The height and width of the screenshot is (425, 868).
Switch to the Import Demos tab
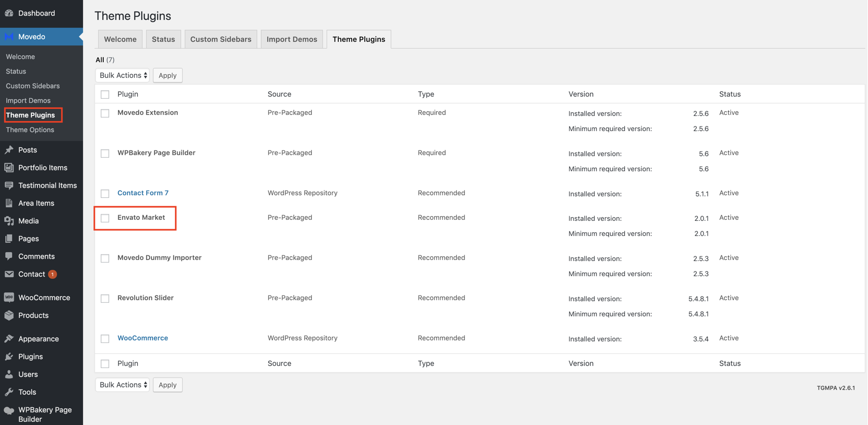tap(292, 39)
